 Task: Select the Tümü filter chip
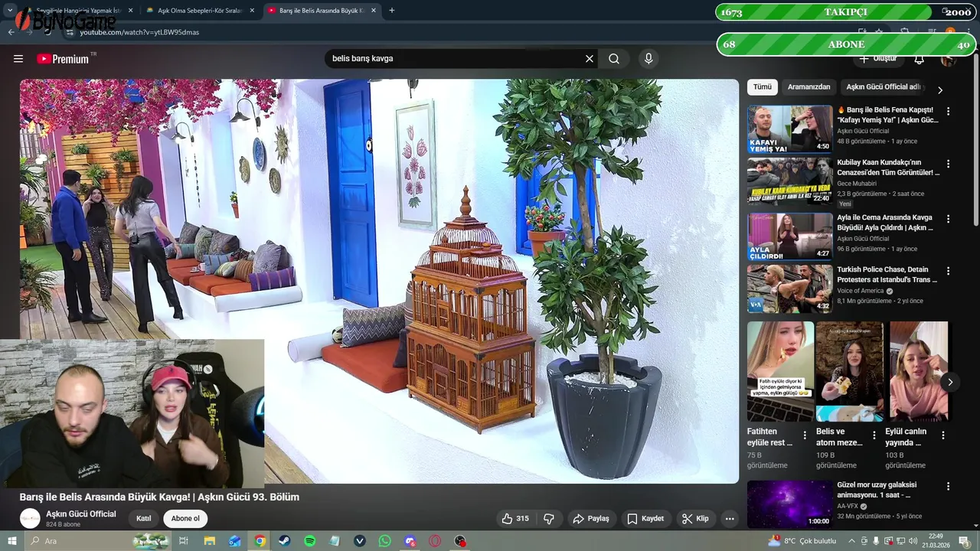763,87
